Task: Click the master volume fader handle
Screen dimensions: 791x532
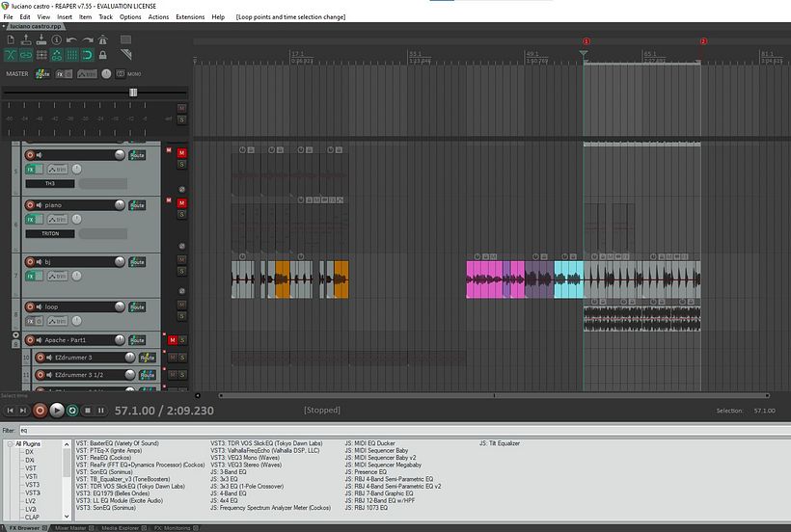Action: tap(133, 93)
